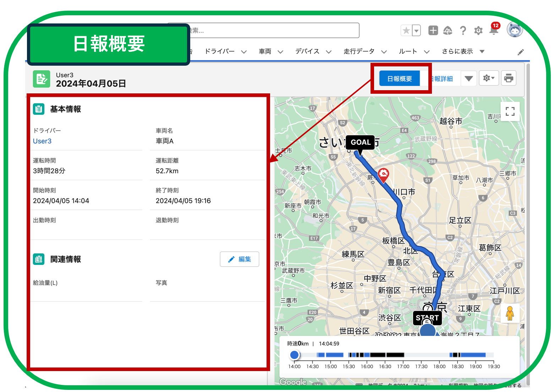Click the 2024年04月05日 record title
Image resolution: width=554 pixels, height=392 pixels.
pyautogui.click(x=91, y=83)
